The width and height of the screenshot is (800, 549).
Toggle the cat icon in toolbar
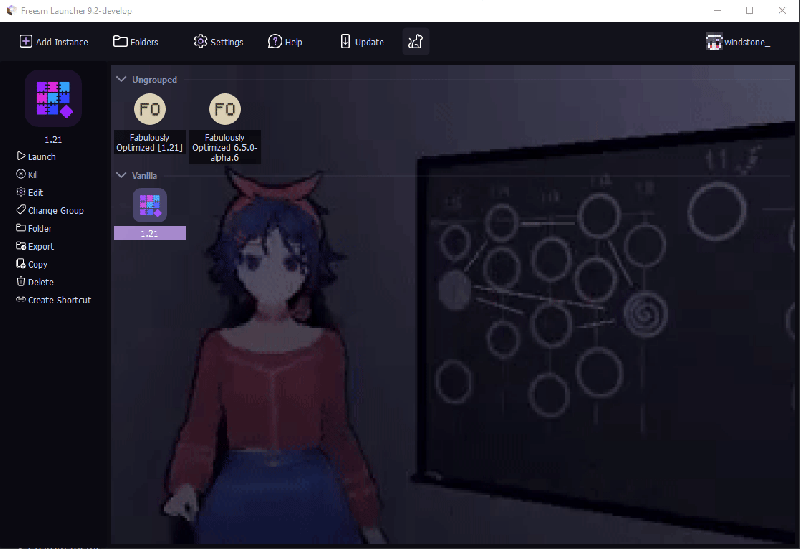pyautogui.click(x=415, y=41)
